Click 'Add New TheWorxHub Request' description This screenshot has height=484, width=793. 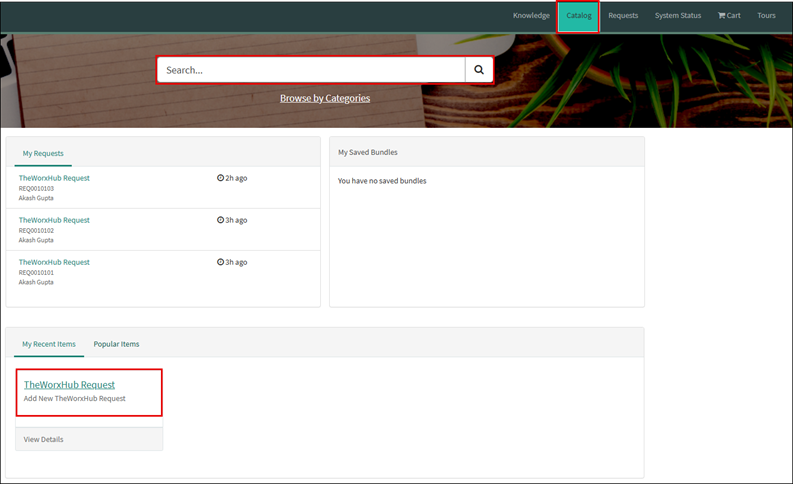click(x=74, y=399)
